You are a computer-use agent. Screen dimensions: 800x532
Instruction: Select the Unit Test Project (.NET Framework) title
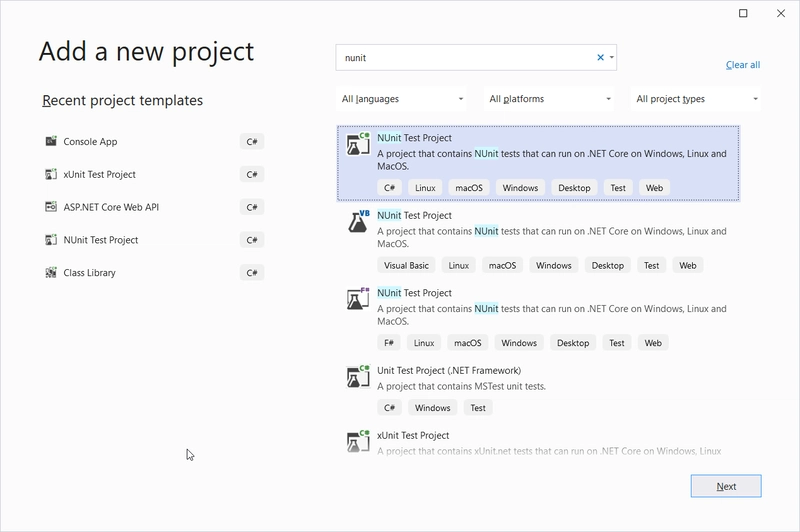[449, 370]
